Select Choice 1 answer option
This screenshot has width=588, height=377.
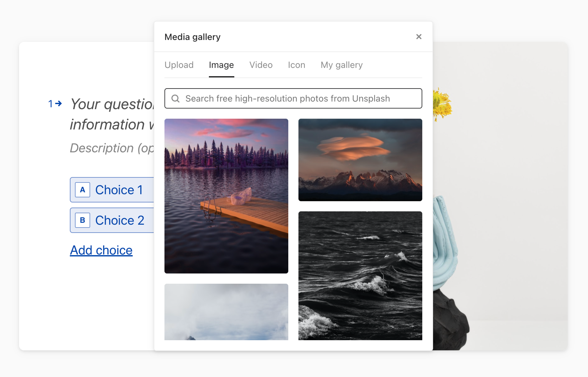click(x=112, y=190)
